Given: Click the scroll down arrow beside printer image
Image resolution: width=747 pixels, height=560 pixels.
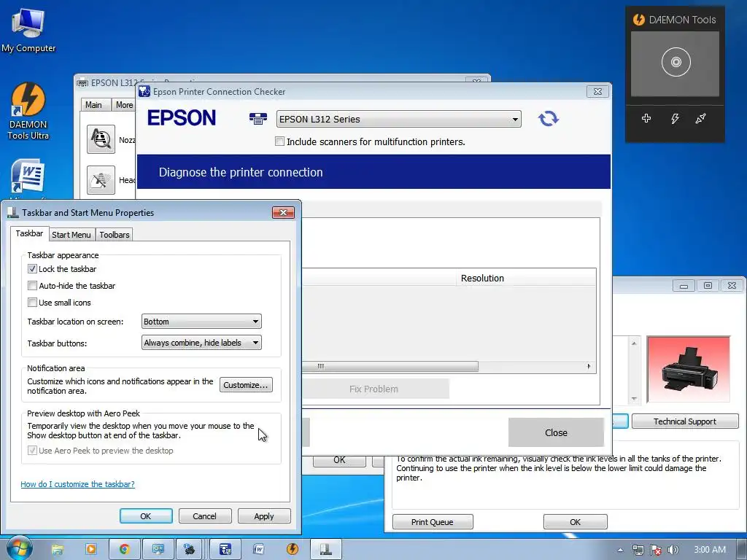Looking at the screenshot, I should [x=634, y=399].
